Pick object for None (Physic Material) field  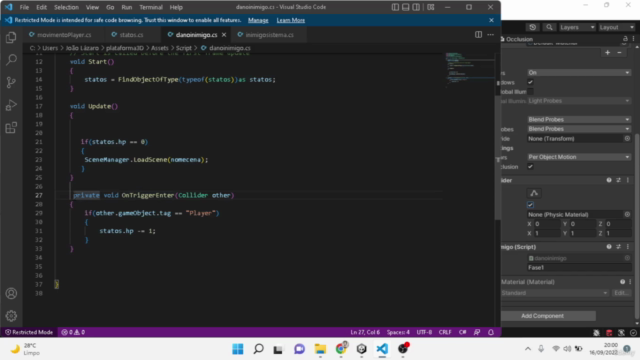[627, 214]
